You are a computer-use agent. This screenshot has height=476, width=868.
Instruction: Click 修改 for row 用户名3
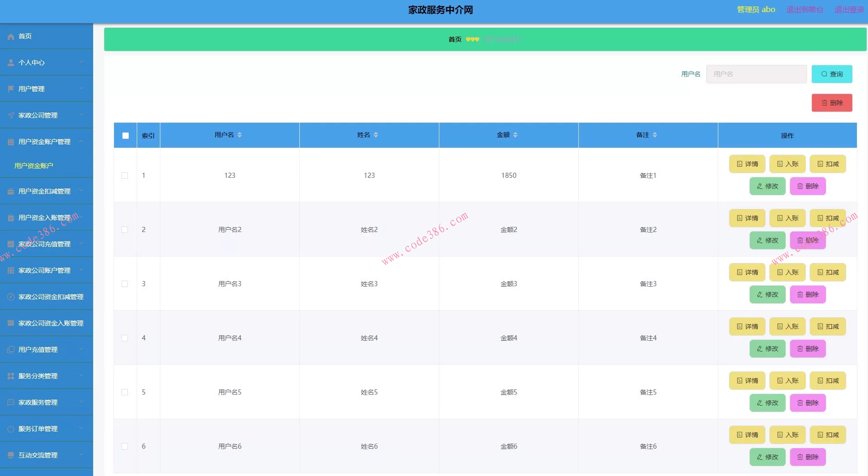click(767, 294)
